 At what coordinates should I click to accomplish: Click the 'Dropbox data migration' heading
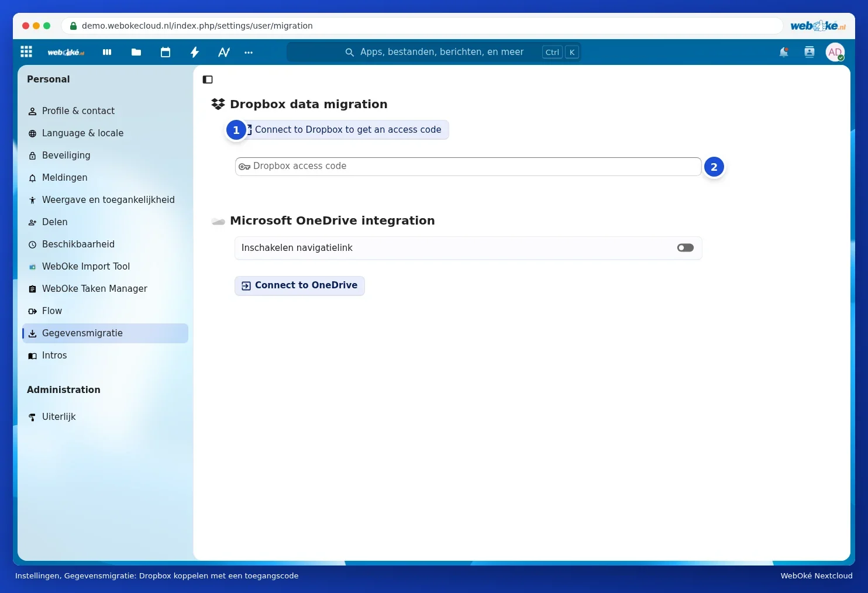click(x=308, y=104)
